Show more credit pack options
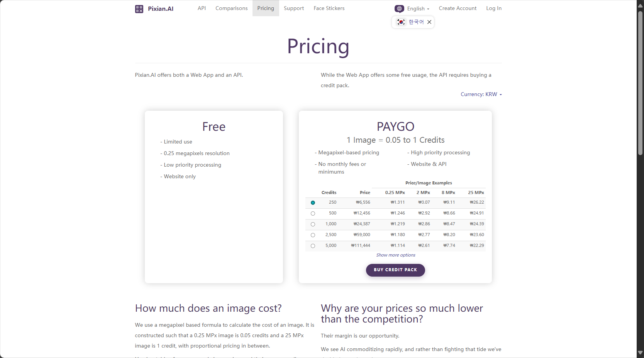 click(x=396, y=255)
